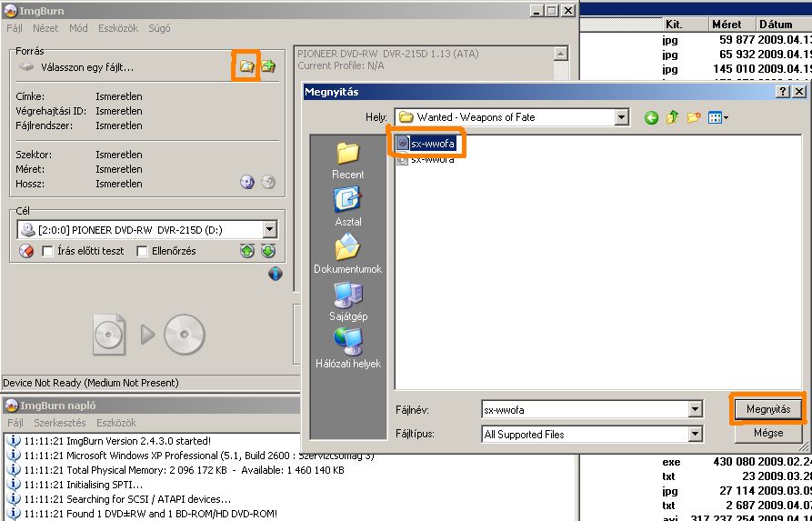
Task: Expand the Cél drive selection dropdown
Action: click(x=268, y=231)
